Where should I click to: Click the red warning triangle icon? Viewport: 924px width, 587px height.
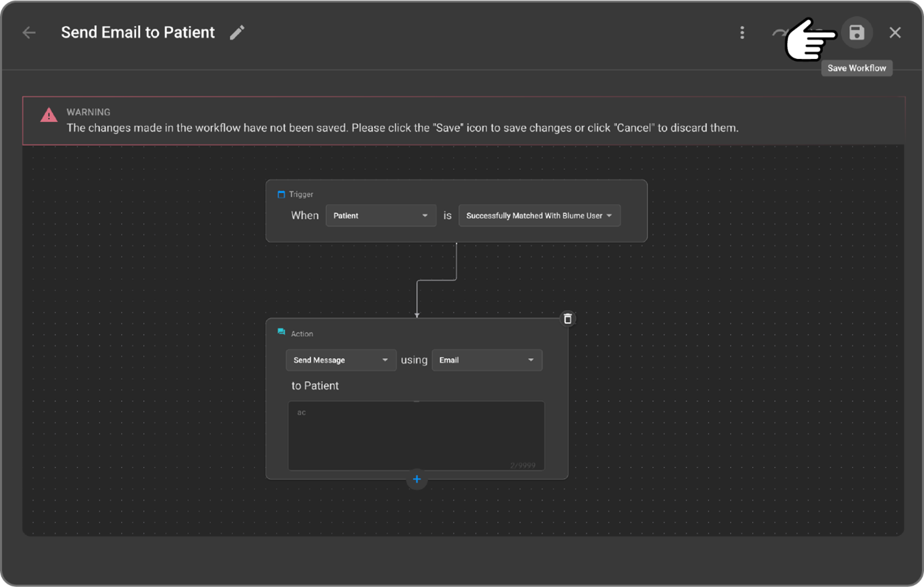click(x=49, y=115)
